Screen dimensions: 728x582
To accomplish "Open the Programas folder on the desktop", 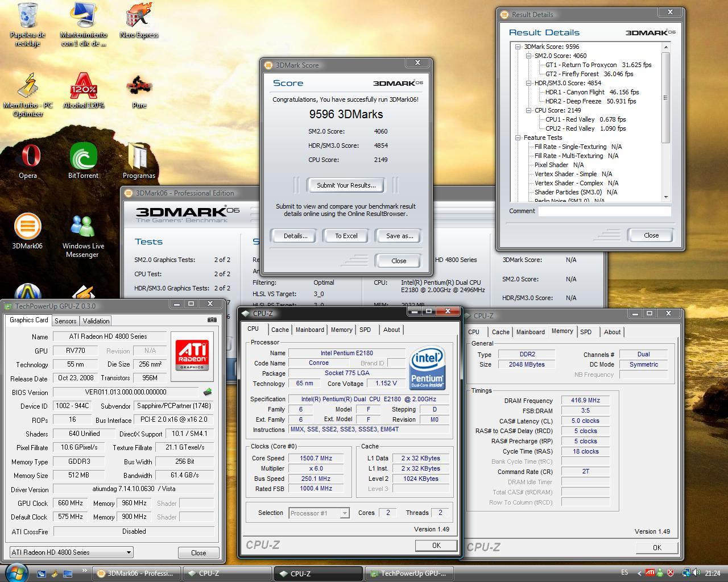I will pos(139,161).
